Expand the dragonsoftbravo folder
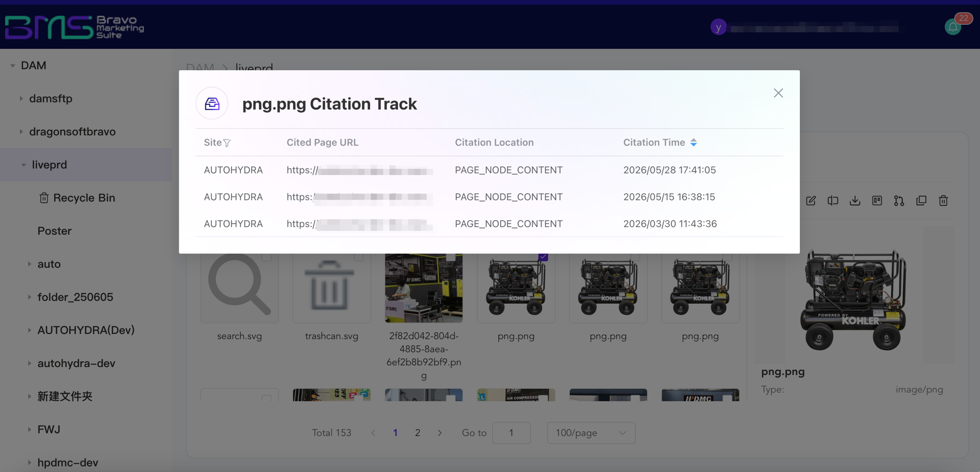Image resolution: width=980 pixels, height=472 pixels. 21,132
